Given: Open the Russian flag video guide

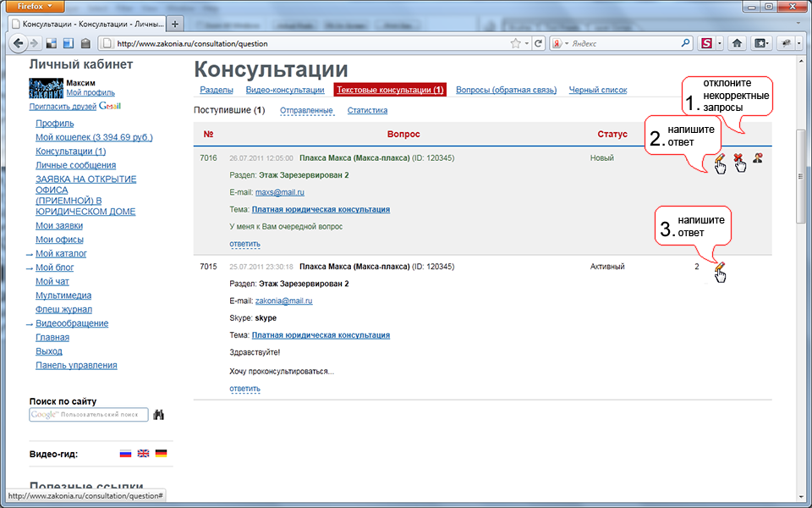Looking at the screenshot, I should (x=125, y=454).
